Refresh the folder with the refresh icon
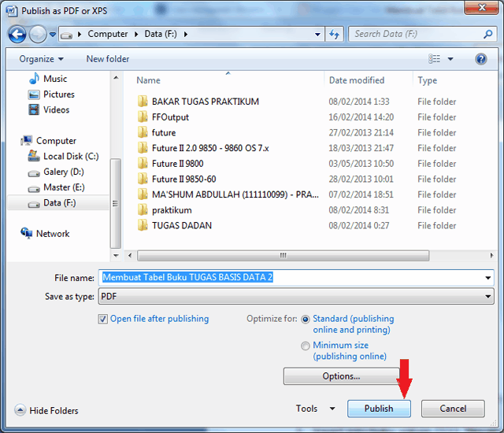The image size is (504, 433). pos(334,34)
